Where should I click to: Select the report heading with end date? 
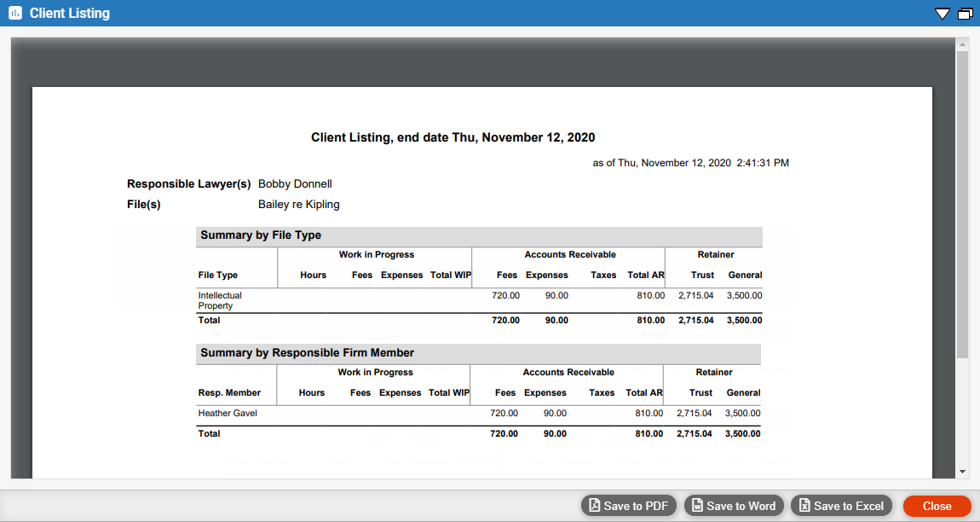(453, 137)
